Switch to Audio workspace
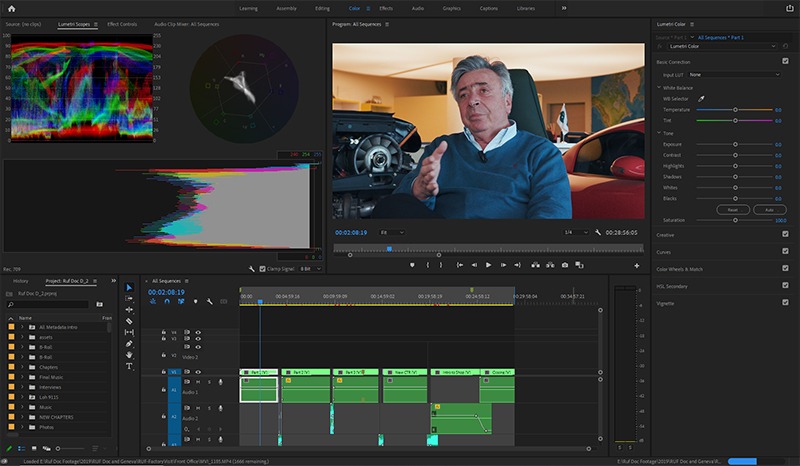800x466 pixels. [x=418, y=8]
